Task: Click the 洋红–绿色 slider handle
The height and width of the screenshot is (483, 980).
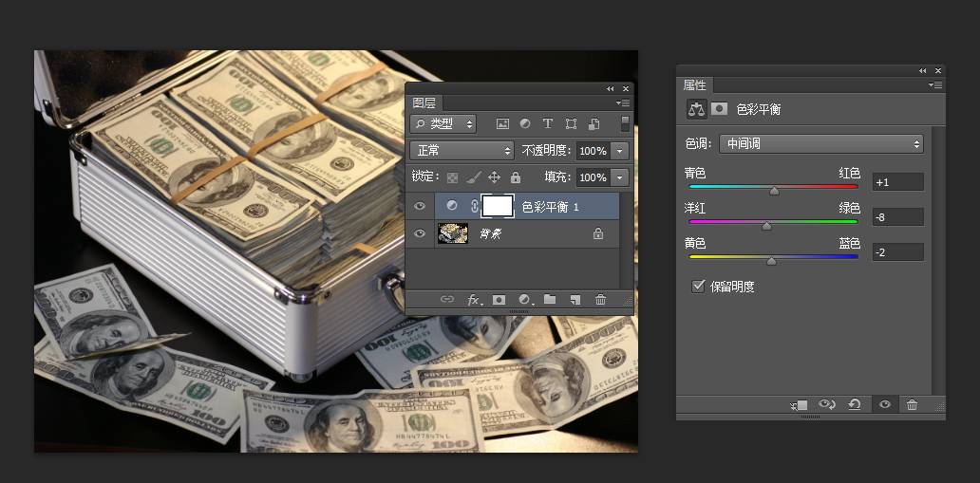Action: point(767,226)
